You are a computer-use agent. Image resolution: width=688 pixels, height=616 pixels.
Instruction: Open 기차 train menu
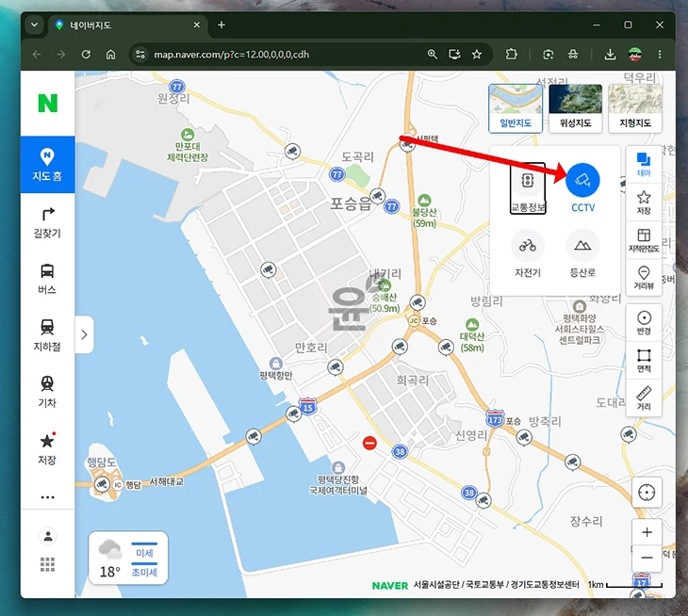click(x=47, y=392)
